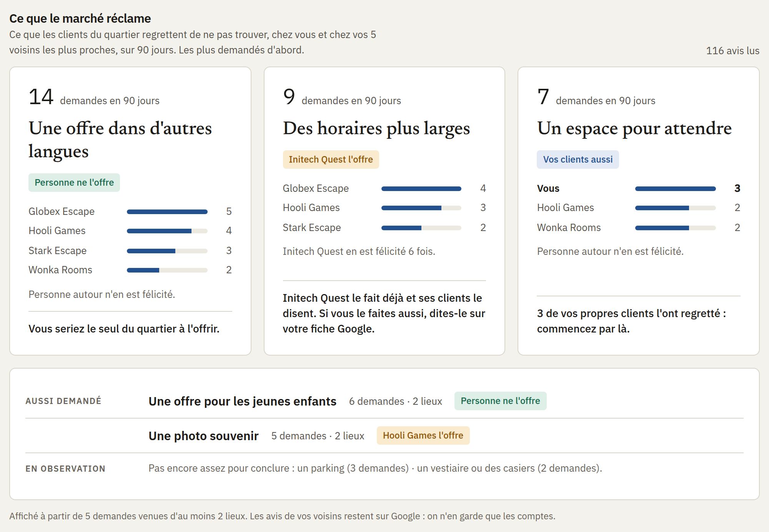Click the "Personne ne l'offre" badge under langues card
769x532 pixels.
[x=74, y=183]
